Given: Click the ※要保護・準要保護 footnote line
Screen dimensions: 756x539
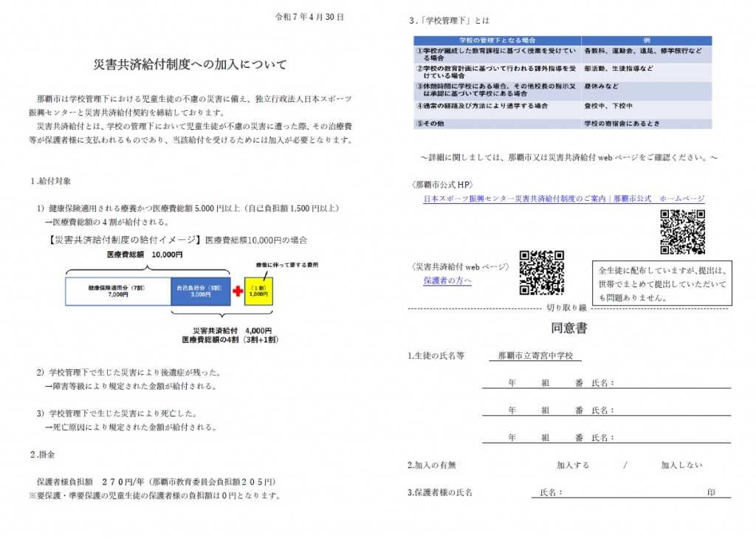Looking at the screenshot, I should click(x=155, y=495).
